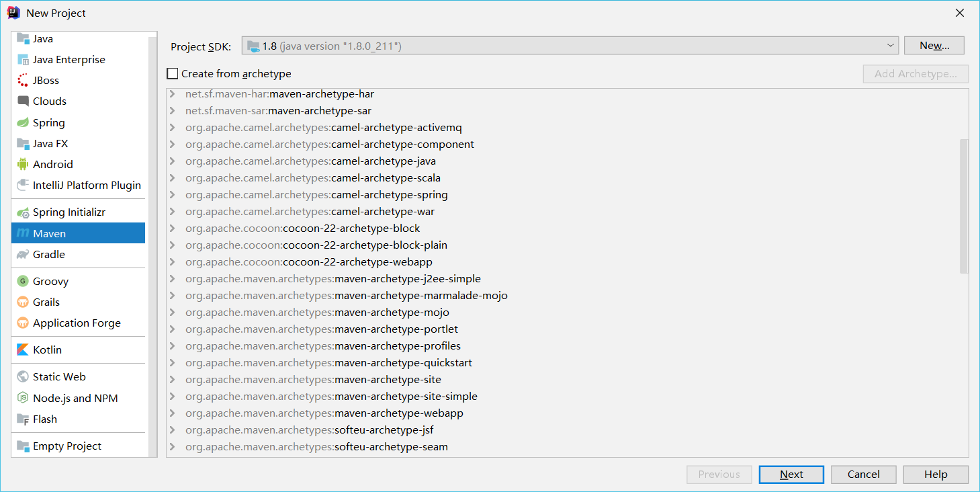Expand cocoon-22-archetype-webapp node
980x492 pixels.
[x=173, y=262]
